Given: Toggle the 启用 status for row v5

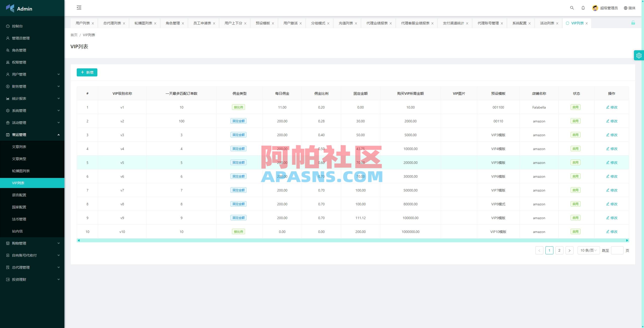Looking at the screenshot, I should (575, 162).
